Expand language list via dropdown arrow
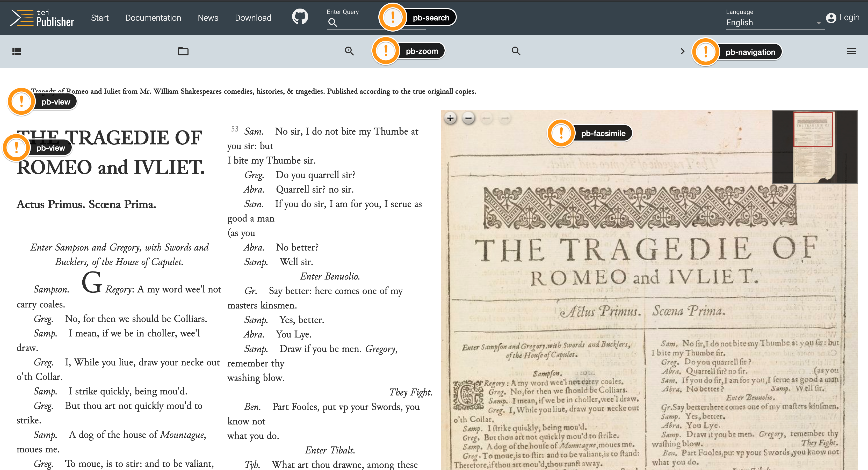868x470 pixels. click(819, 23)
